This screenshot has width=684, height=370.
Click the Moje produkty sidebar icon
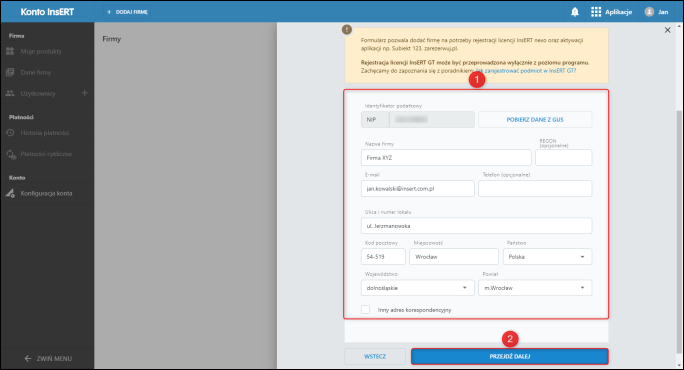coord(10,51)
